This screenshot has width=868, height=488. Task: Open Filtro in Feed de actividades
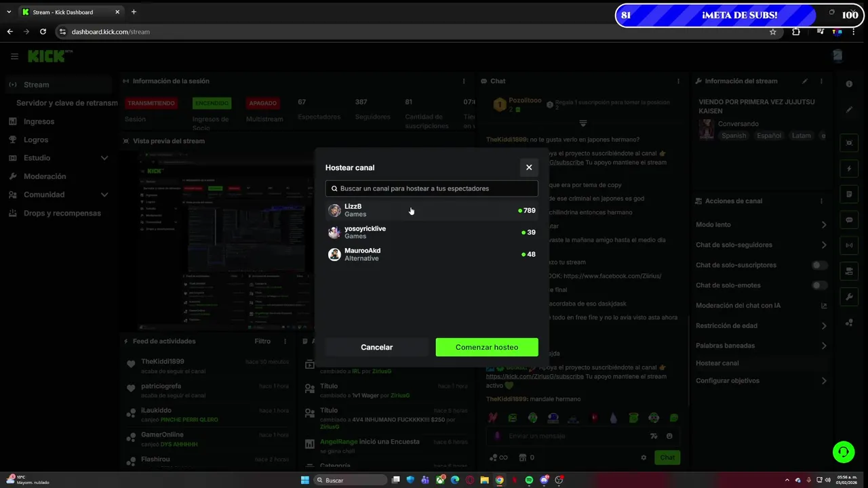click(262, 342)
